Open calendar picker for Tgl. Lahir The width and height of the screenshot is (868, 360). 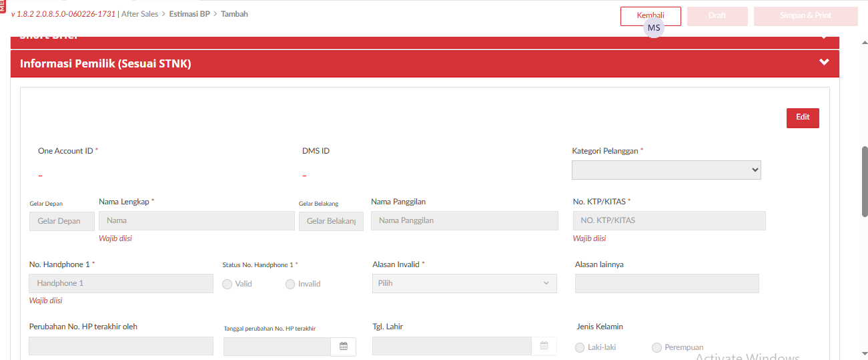click(544, 346)
